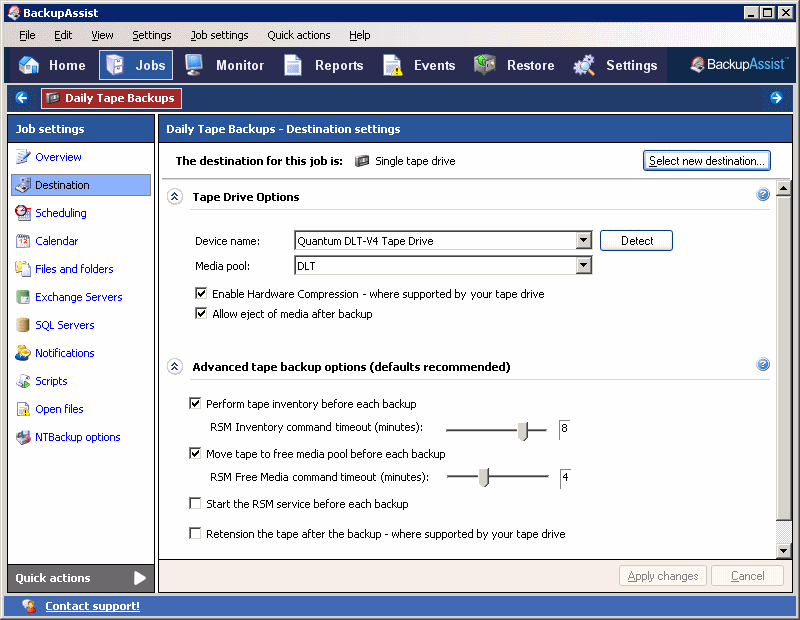
Task: Click the Contact support person icon
Action: tap(29, 606)
